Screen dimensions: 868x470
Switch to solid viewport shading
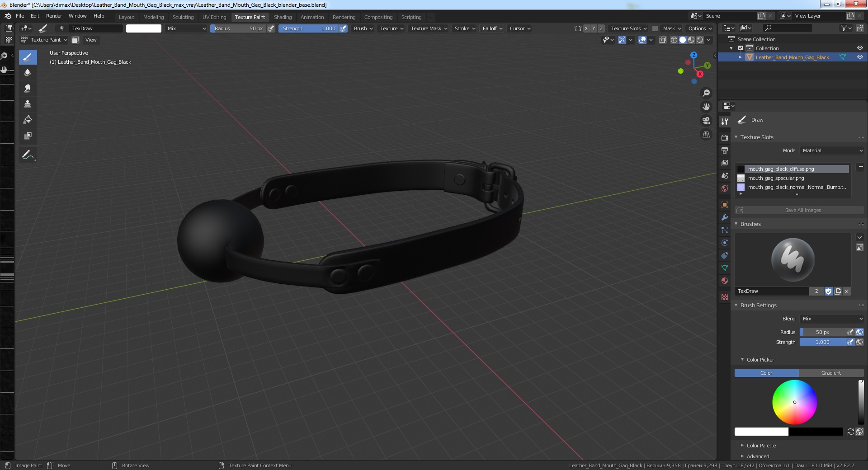(x=683, y=40)
